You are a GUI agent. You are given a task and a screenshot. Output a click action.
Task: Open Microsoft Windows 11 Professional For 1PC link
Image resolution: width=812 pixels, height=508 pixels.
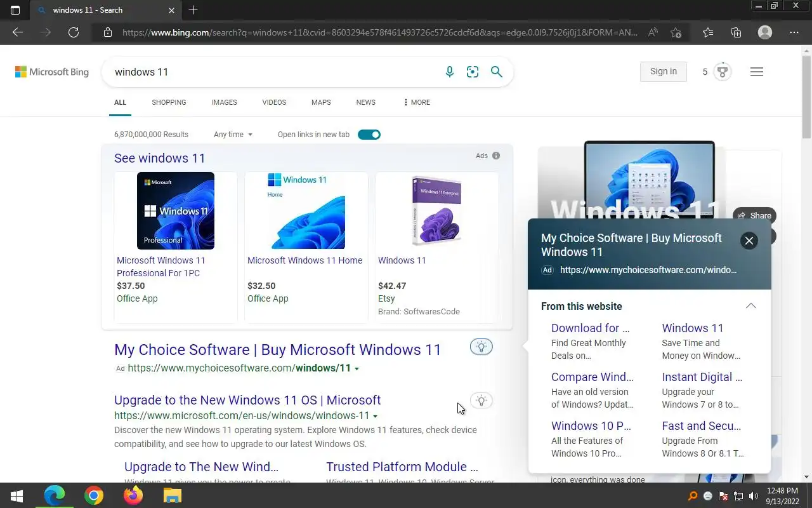(161, 267)
